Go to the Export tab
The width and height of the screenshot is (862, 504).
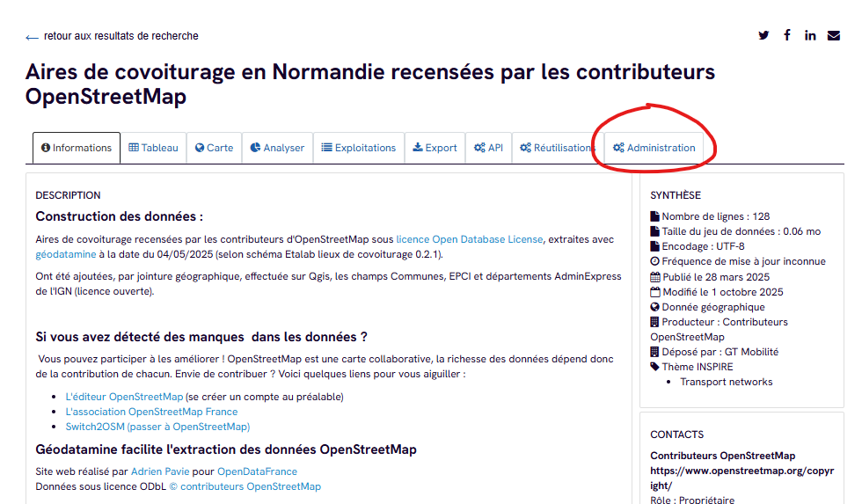pos(435,148)
